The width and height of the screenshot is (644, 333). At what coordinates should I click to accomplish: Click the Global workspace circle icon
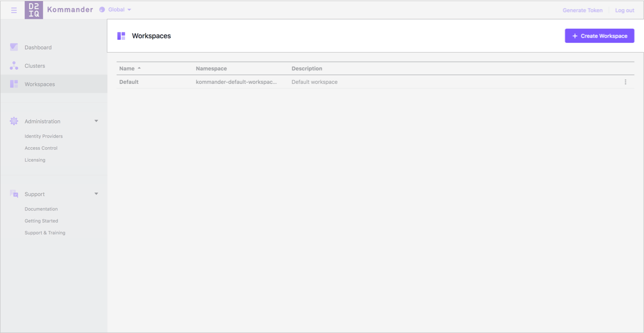(x=102, y=10)
